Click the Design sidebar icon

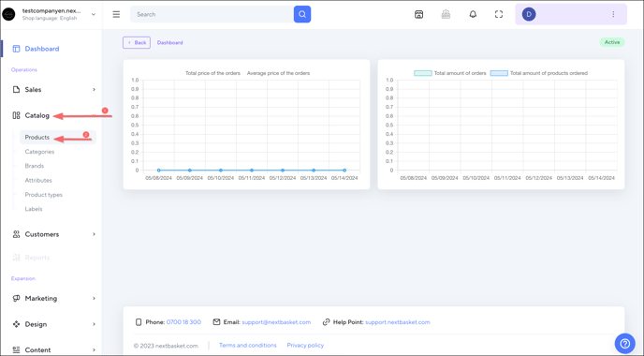(16, 324)
